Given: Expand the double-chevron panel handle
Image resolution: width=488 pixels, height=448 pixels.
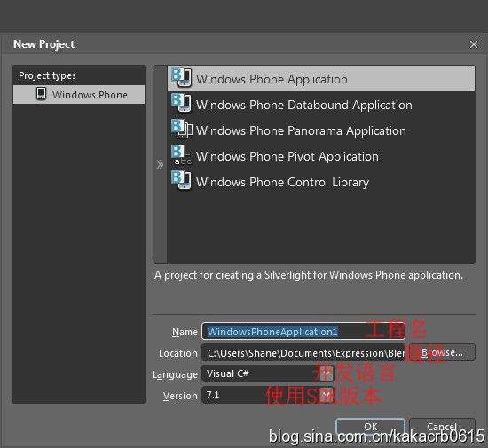Looking at the screenshot, I should coord(160,164).
